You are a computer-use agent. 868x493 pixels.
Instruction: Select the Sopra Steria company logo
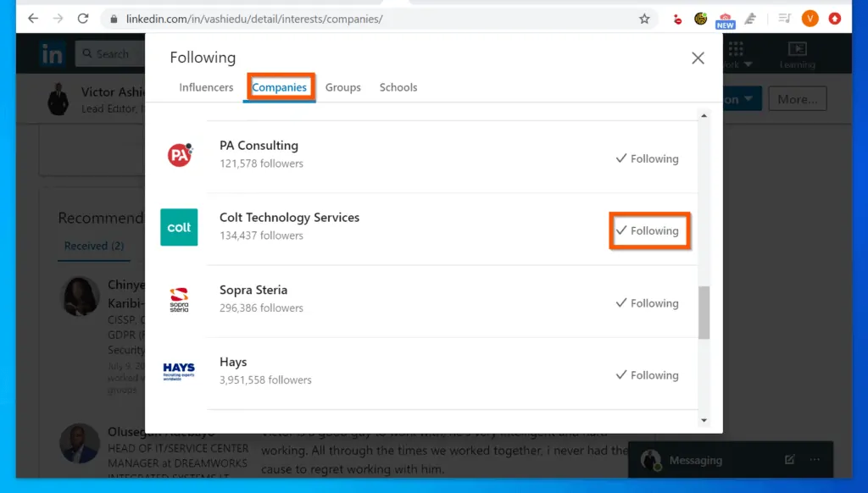click(179, 299)
